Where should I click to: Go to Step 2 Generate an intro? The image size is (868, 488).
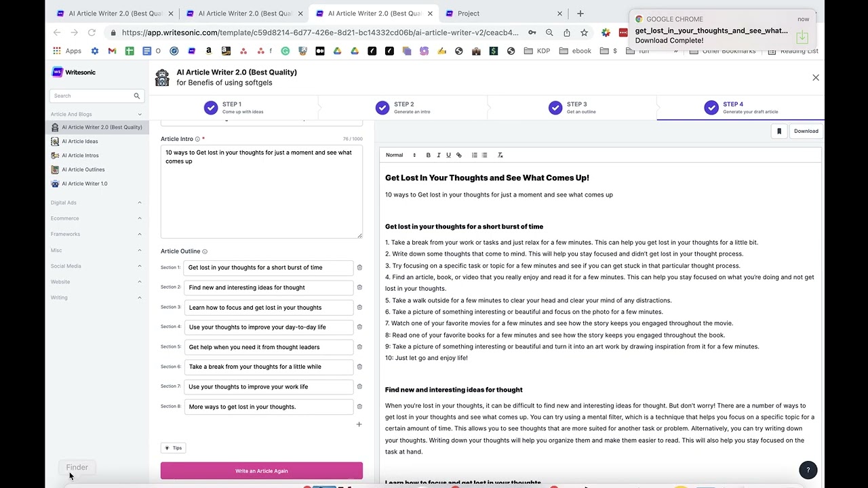click(x=403, y=108)
